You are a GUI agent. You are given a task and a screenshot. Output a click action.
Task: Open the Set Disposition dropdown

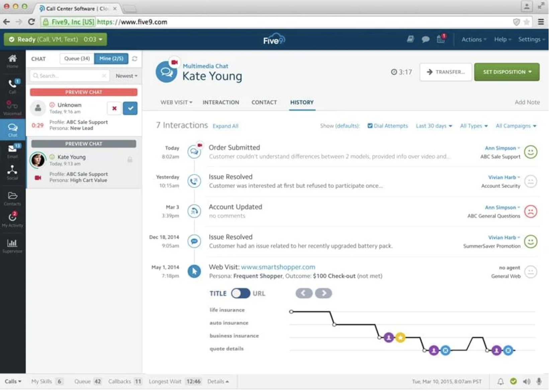pos(507,72)
